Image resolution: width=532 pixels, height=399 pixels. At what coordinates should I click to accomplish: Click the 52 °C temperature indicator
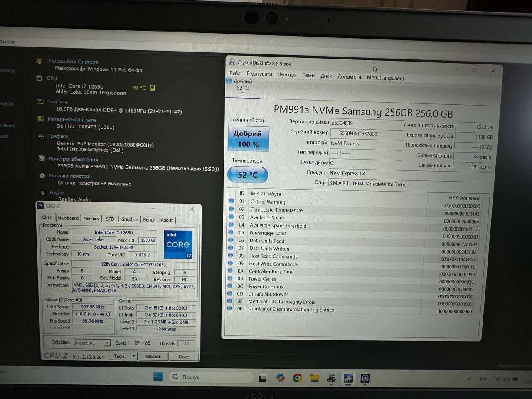click(x=248, y=175)
